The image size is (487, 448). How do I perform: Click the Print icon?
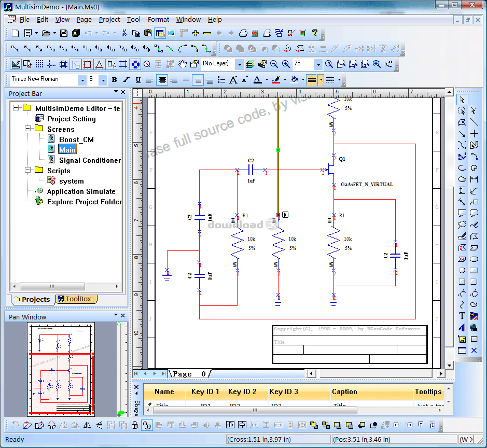[x=243, y=33]
